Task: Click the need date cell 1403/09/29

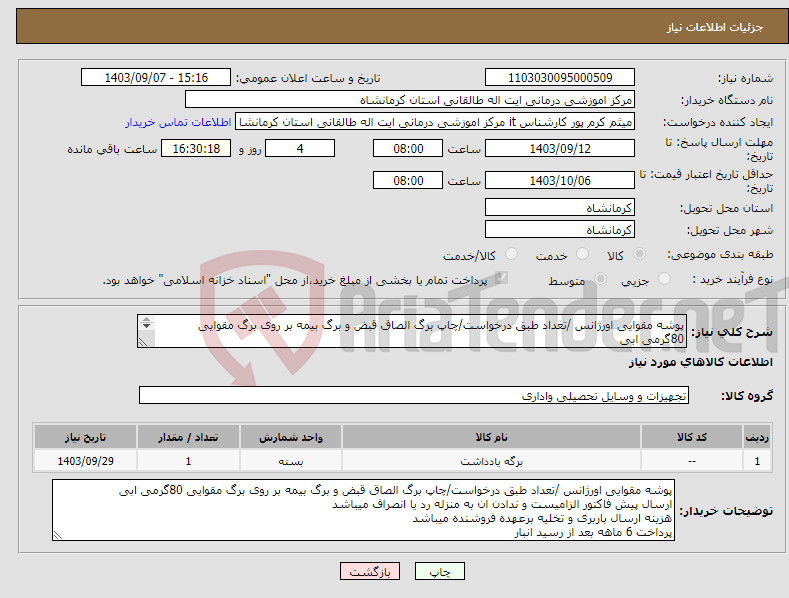Action: [86, 461]
